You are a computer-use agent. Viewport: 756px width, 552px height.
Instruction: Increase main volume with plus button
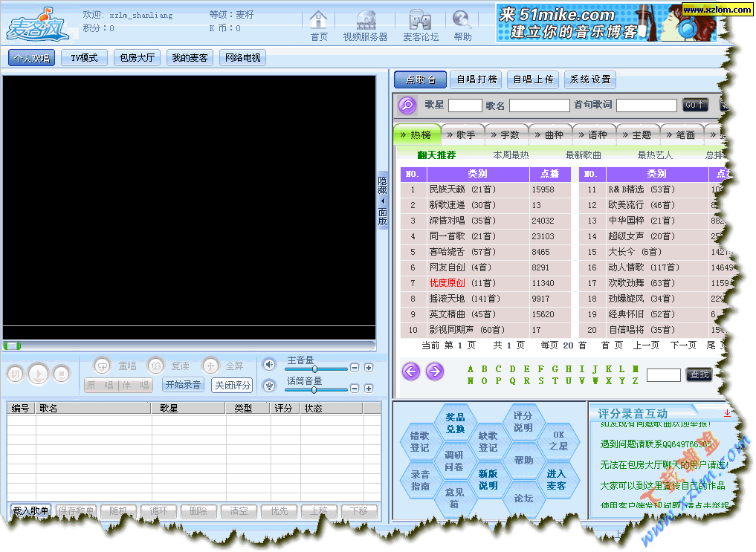pos(369,368)
